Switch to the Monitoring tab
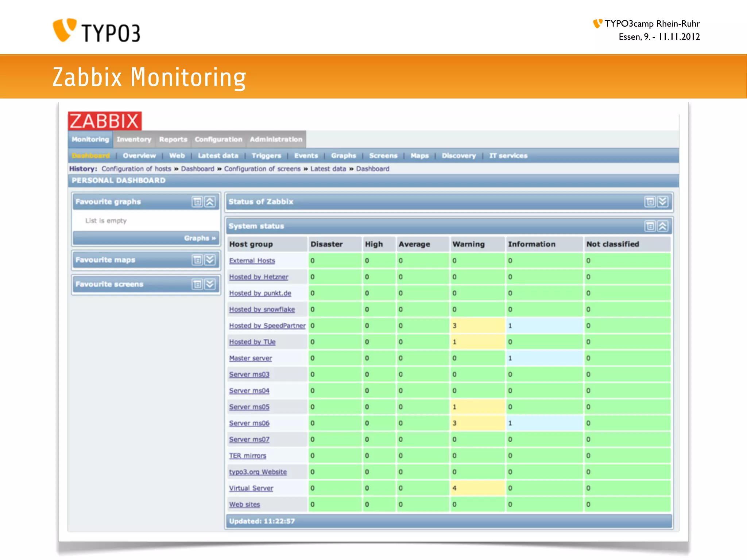The image size is (747, 560). (90, 139)
